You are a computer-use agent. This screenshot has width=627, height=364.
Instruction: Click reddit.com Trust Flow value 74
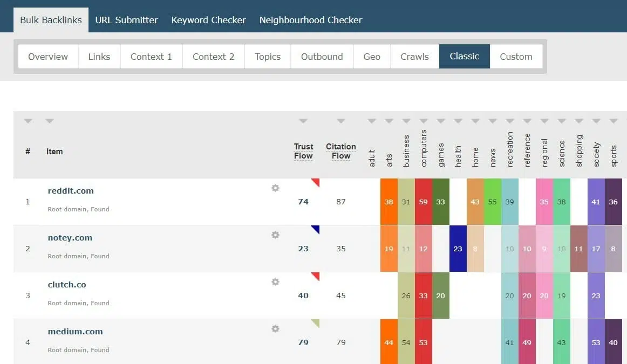click(x=303, y=202)
